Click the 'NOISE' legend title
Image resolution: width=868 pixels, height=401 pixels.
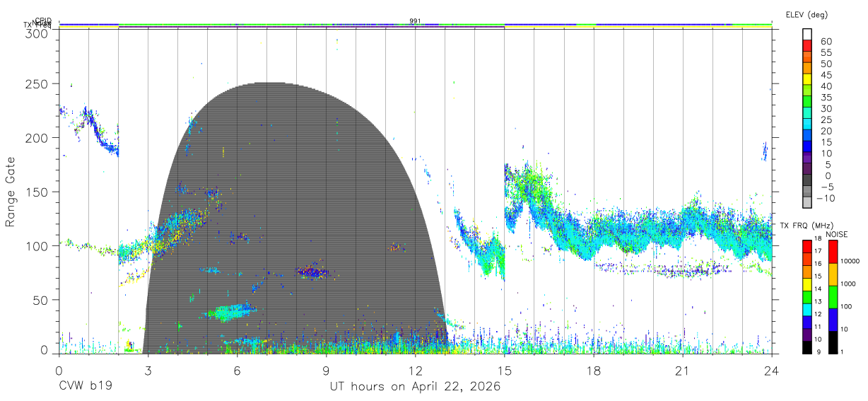(837, 233)
